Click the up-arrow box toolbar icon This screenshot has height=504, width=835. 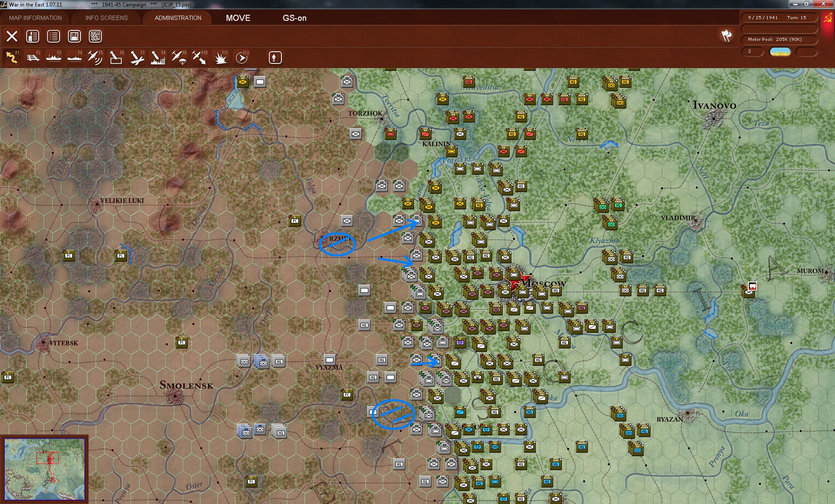(x=275, y=57)
